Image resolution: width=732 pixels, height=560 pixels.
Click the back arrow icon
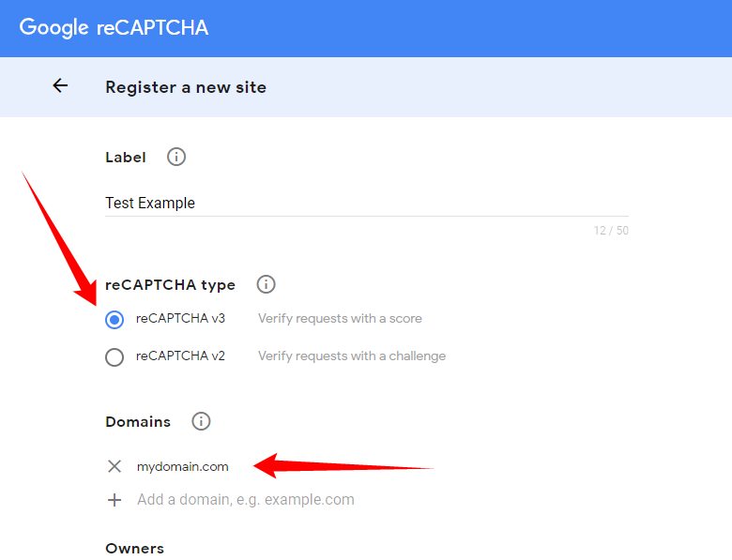[x=60, y=86]
